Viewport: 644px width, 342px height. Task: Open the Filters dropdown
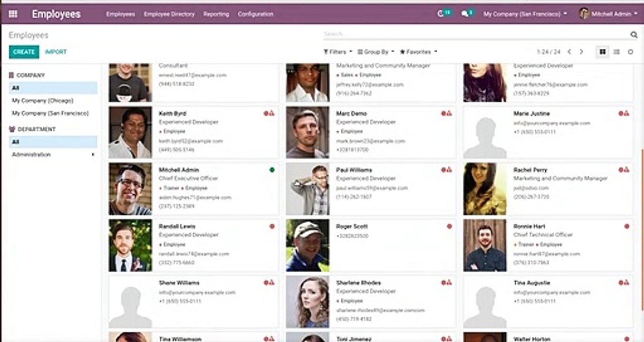pyautogui.click(x=337, y=52)
